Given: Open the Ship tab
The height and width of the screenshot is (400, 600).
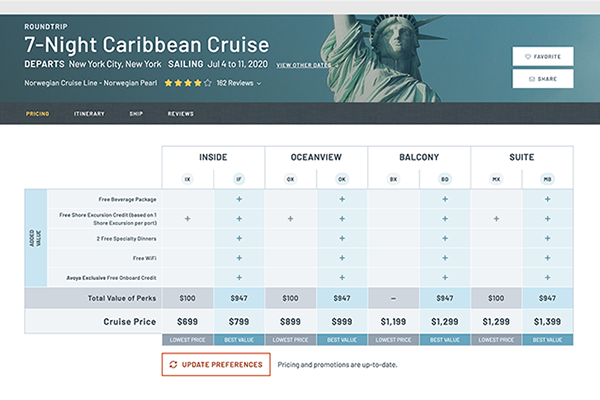Looking at the screenshot, I should (x=136, y=114).
